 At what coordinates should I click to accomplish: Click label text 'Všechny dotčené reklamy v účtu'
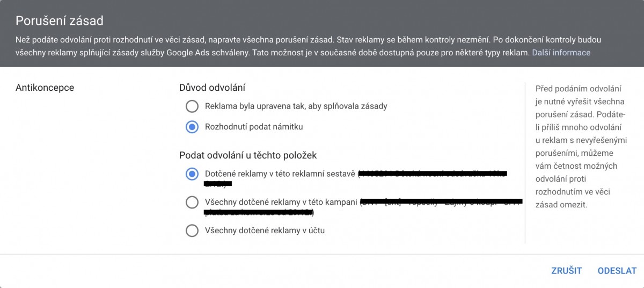265,231
